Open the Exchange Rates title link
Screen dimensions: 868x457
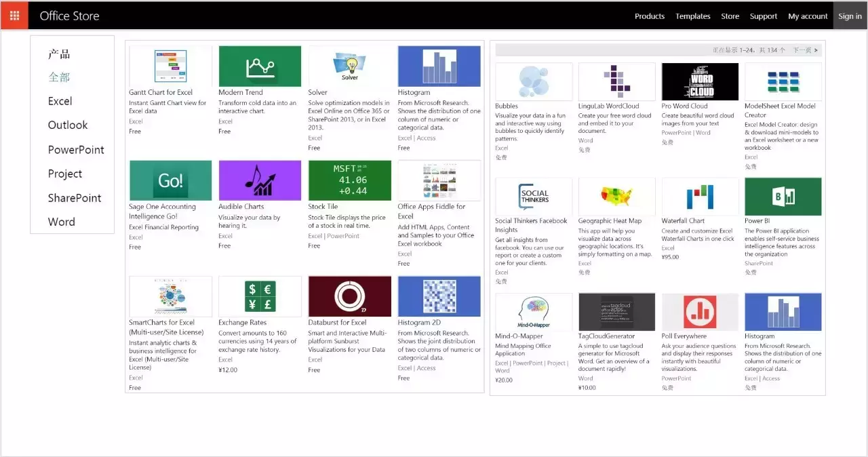(x=243, y=323)
